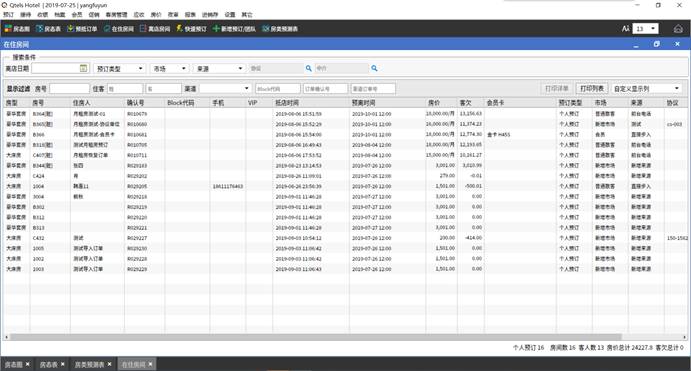The image size is (691, 371).
Task: Close the 房态表 bottom tab
Action: click(63, 364)
